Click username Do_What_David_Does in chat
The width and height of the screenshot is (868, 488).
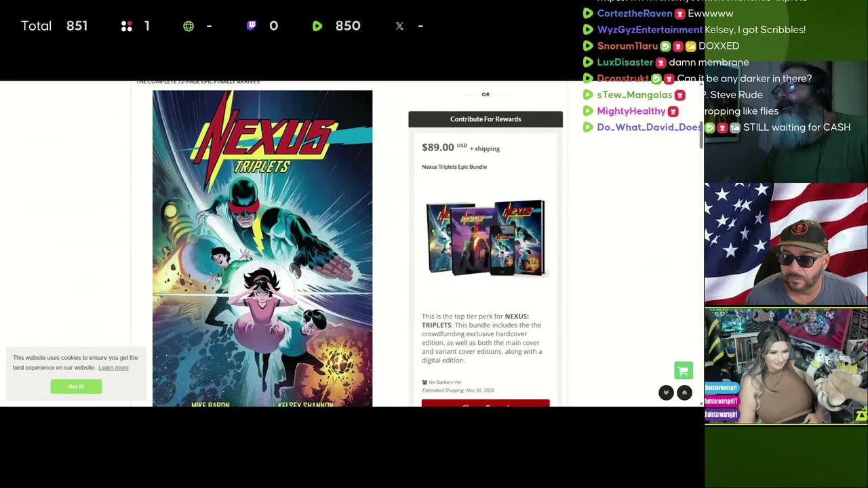click(650, 127)
